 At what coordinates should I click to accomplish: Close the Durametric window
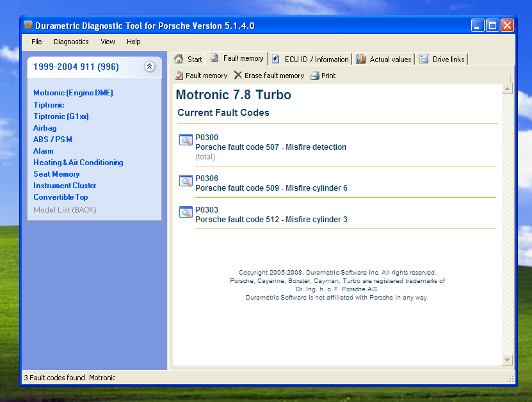[507, 26]
